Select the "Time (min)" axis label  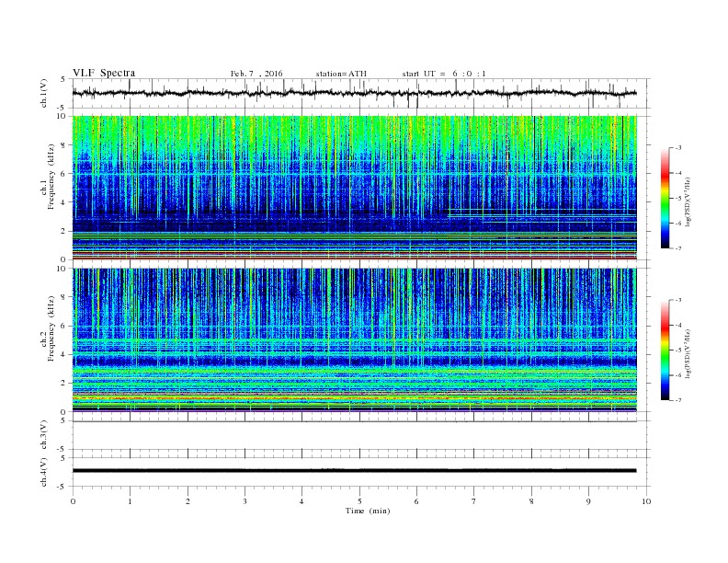click(368, 511)
